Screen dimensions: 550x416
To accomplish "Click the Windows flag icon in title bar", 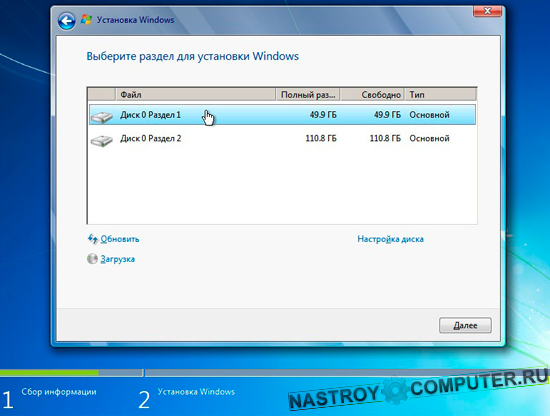I will pos(86,20).
